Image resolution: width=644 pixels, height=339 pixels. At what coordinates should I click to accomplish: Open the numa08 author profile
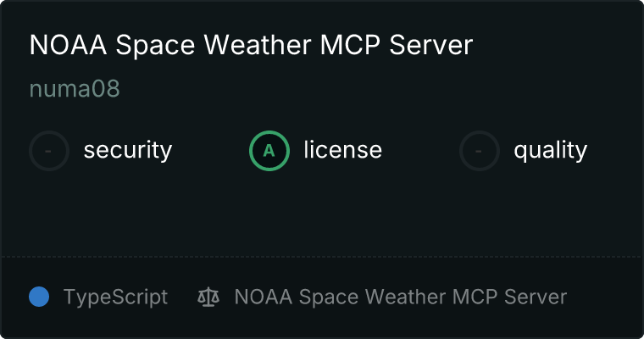pyautogui.click(x=75, y=89)
